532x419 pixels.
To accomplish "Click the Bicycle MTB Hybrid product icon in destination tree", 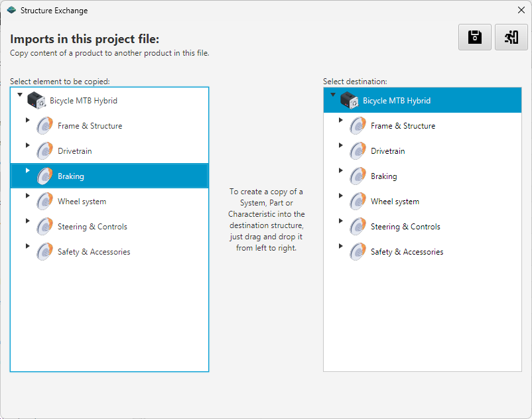I will coord(350,101).
